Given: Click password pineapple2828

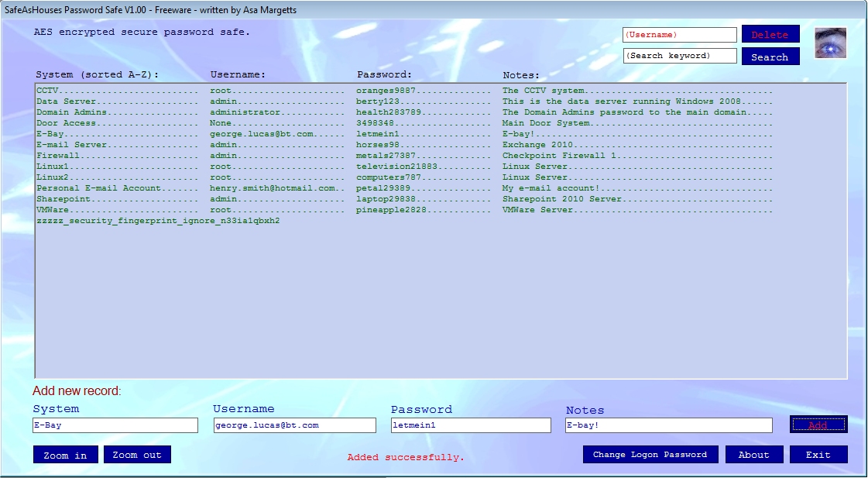Looking at the screenshot, I should 391,210.
